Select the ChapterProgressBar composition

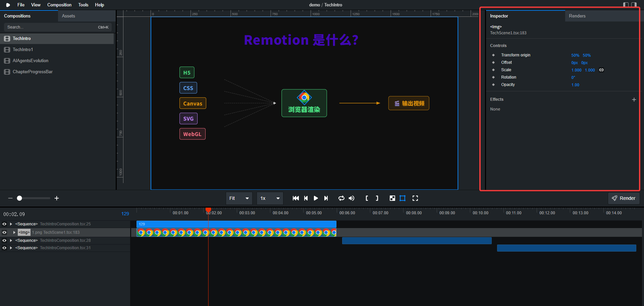coord(57,72)
